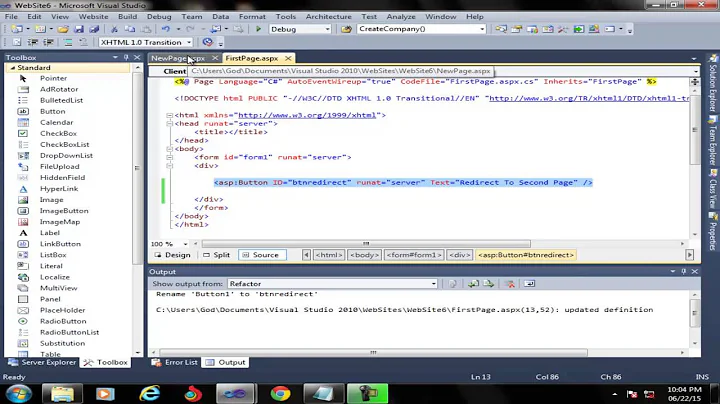Open the Properties Window toolbar icon
720x404 pixels.
517,29
